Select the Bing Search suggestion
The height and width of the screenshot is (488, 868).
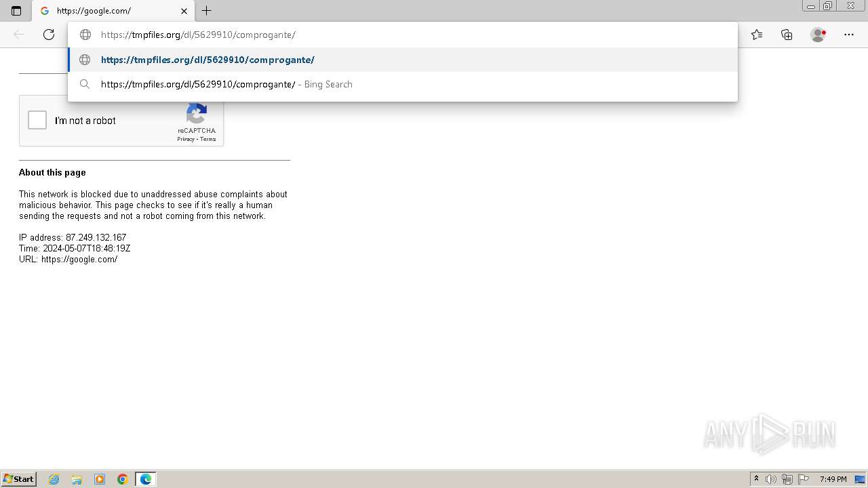coord(402,84)
